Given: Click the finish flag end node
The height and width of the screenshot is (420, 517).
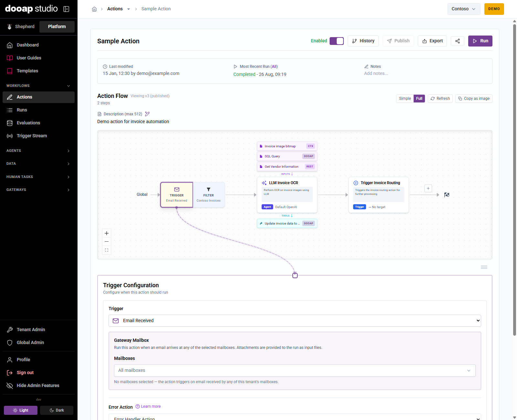Looking at the screenshot, I should tap(447, 195).
